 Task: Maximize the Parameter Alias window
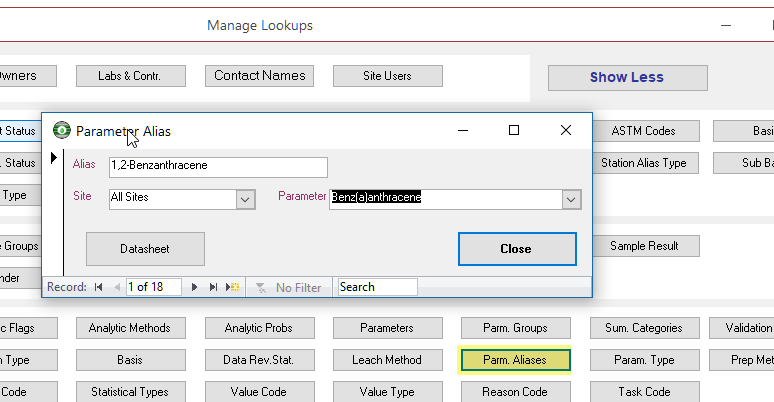[514, 130]
